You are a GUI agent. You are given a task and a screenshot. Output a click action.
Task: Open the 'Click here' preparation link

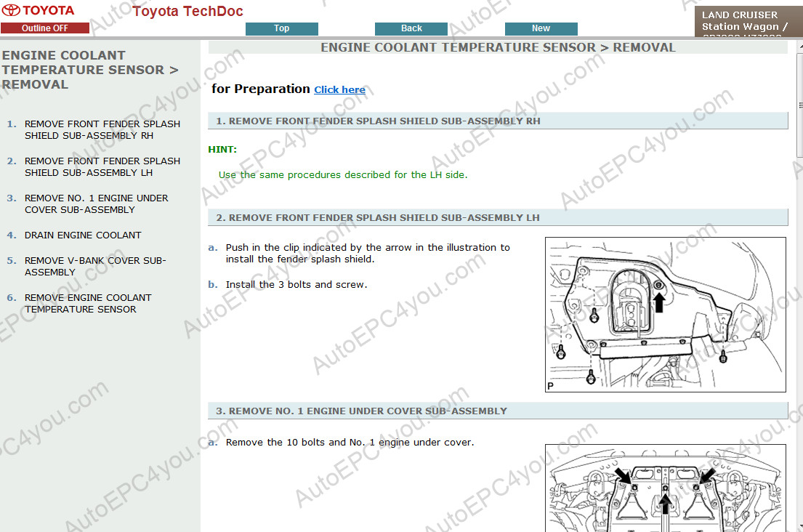click(x=339, y=90)
